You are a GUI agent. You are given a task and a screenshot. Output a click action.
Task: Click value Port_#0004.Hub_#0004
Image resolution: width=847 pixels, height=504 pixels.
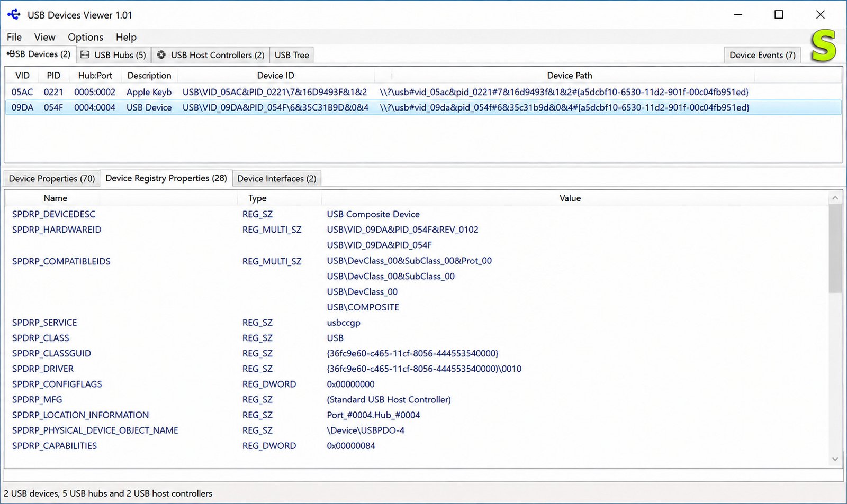373,415
